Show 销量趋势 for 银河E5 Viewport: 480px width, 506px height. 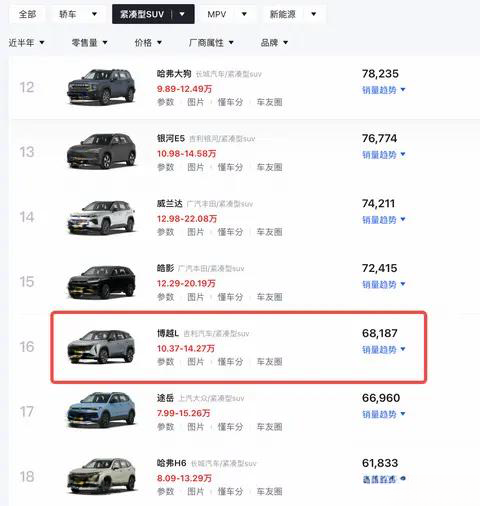click(384, 155)
